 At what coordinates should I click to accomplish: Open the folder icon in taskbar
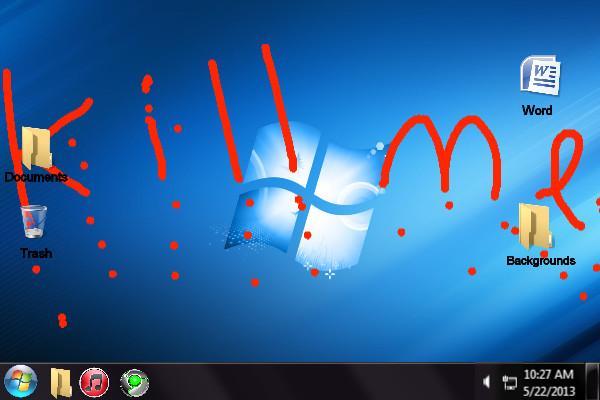click(x=61, y=382)
